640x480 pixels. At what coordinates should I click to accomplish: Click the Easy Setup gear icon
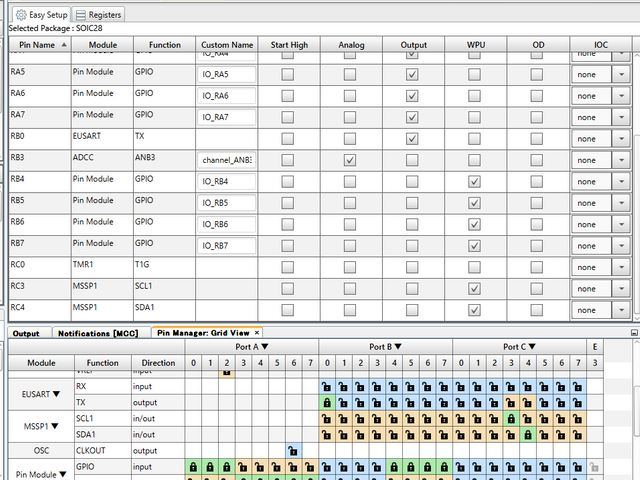click(21, 15)
